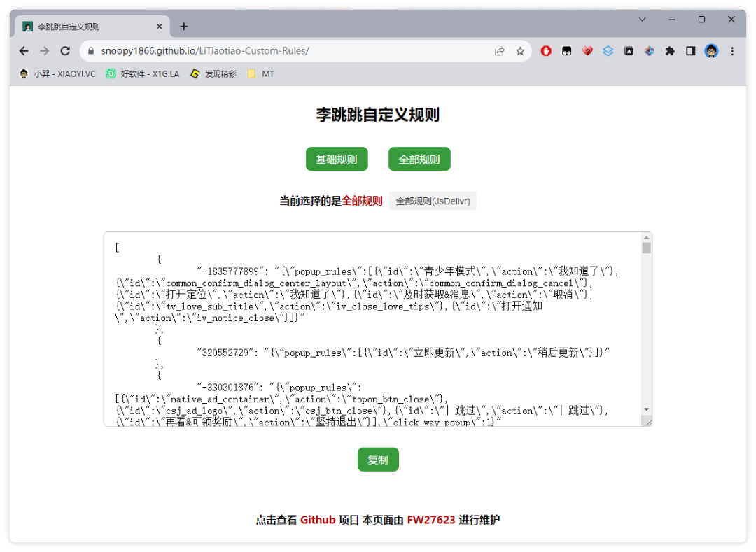
Task: Open the blue layered-stack extension icon
Action: point(608,51)
